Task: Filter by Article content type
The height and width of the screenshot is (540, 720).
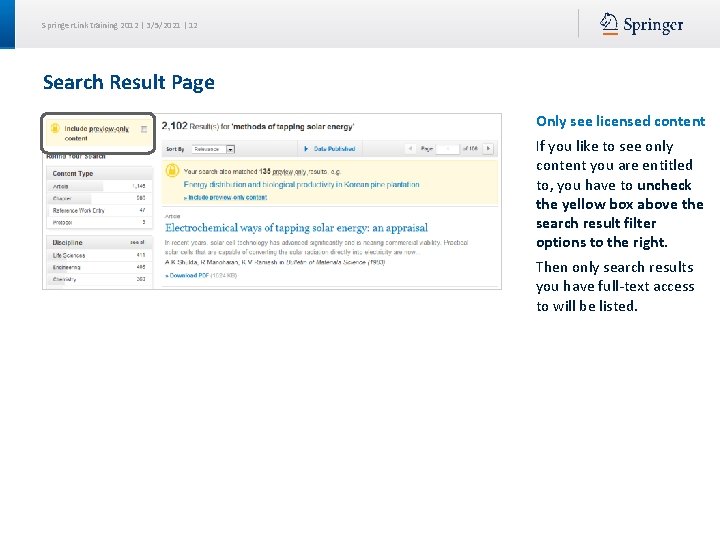Action: click(x=99, y=186)
